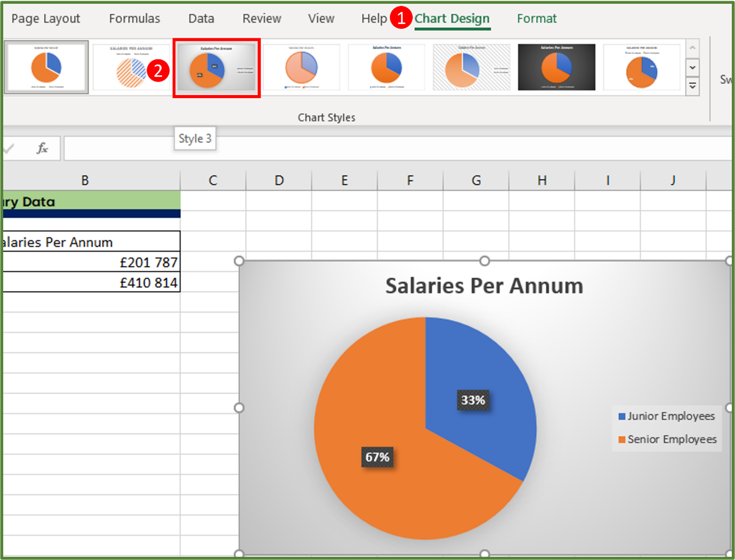This screenshot has width=735, height=560.
Task: Switch to the Review ribbon tab
Action: click(261, 18)
